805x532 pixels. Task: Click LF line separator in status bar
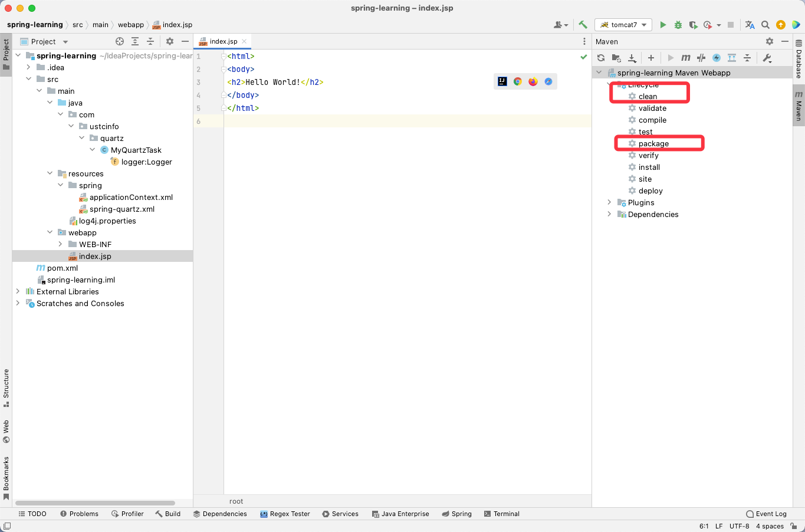(x=719, y=526)
